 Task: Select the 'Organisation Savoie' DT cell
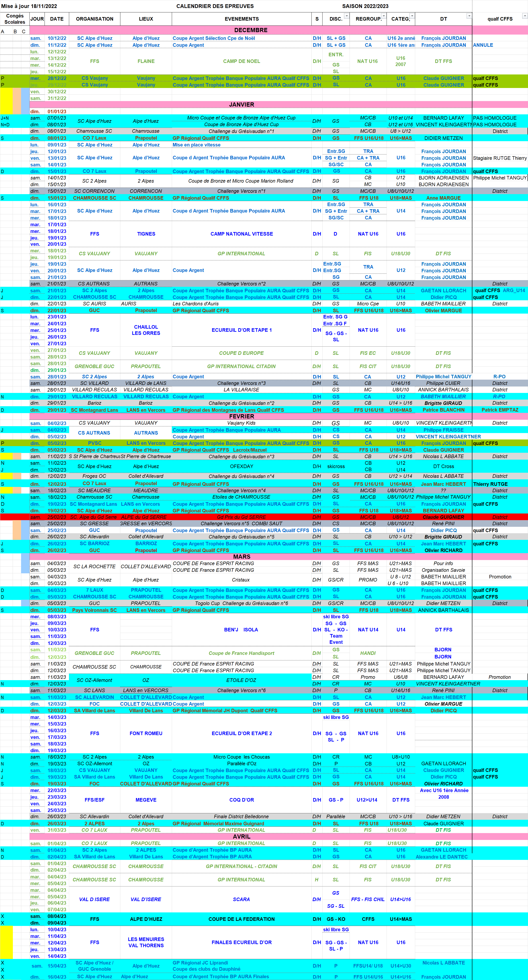[444, 570]
